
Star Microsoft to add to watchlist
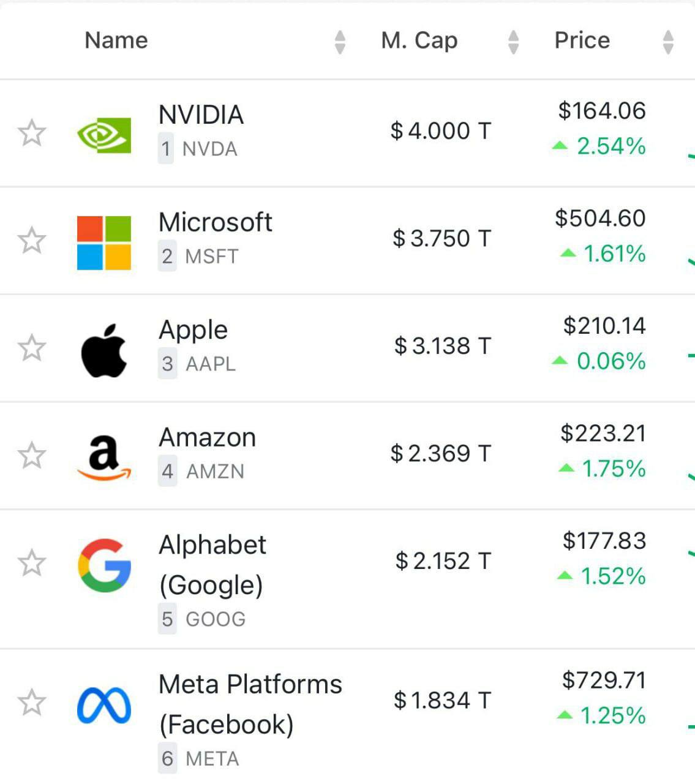[x=32, y=240]
